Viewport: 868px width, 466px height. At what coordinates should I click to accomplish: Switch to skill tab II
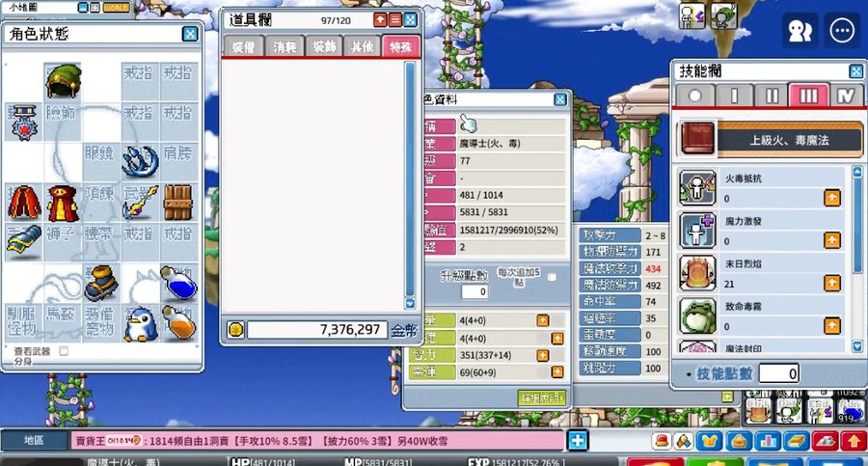pyautogui.click(x=772, y=96)
